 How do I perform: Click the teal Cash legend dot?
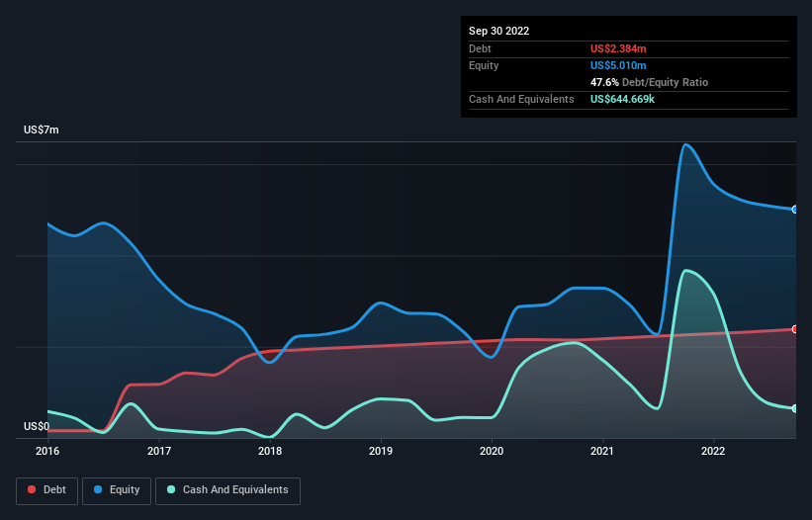(171, 489)
